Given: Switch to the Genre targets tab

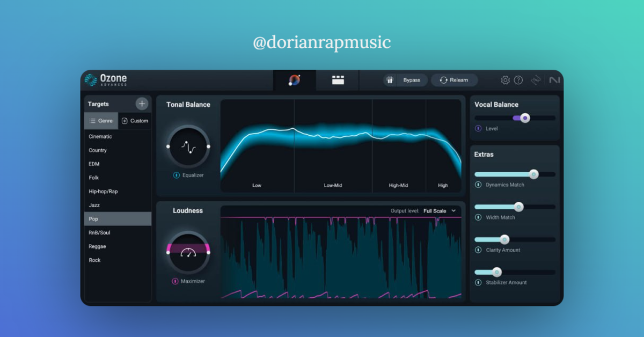Looking at the screenshot, I should (x=101, y=121).
